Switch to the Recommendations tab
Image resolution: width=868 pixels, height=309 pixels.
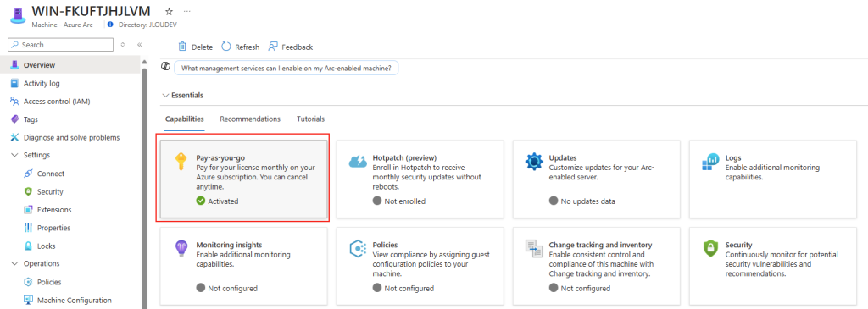[250, 119]
